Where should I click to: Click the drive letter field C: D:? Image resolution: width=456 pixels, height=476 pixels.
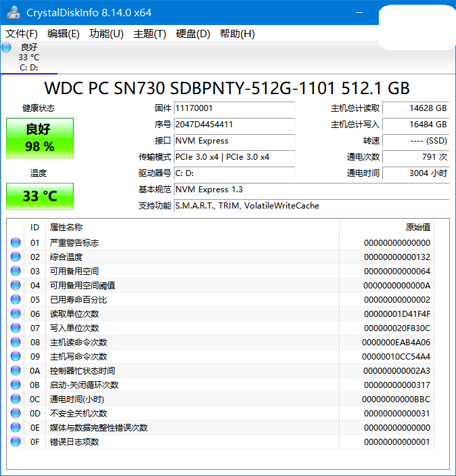[235, 173]
